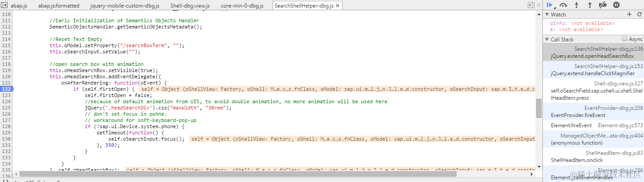Switch to jquery-mobile-custom-dbg.js tab

point(125,6)
